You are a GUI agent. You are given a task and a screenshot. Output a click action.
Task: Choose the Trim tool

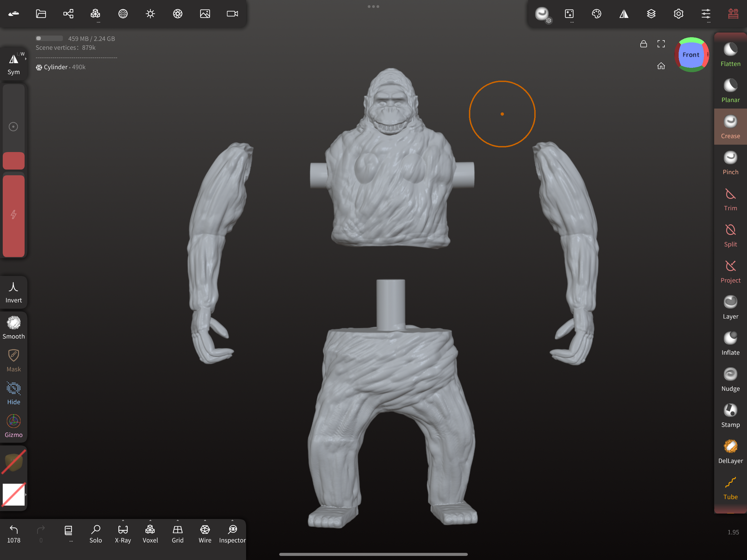pos(730,199)
